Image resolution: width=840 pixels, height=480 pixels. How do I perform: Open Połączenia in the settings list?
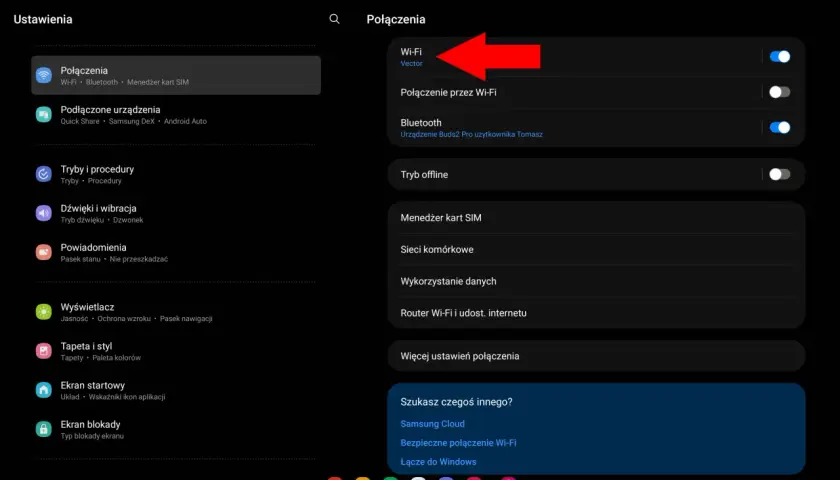pyautogui.click(x=176, y=75)
